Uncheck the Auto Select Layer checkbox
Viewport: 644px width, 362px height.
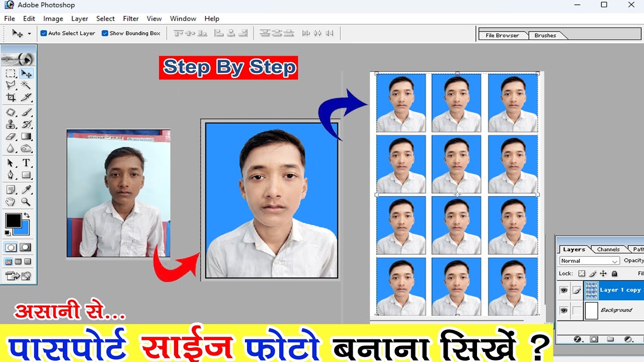pyautogui.click(x=44, y=33)
